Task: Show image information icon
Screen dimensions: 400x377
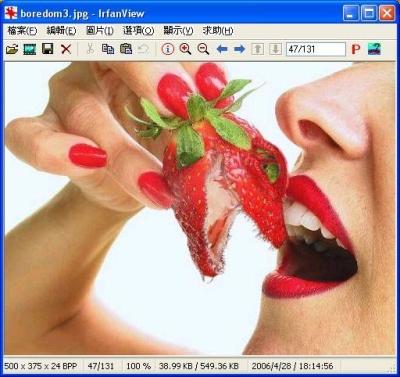Action: [x=168, y=49]
